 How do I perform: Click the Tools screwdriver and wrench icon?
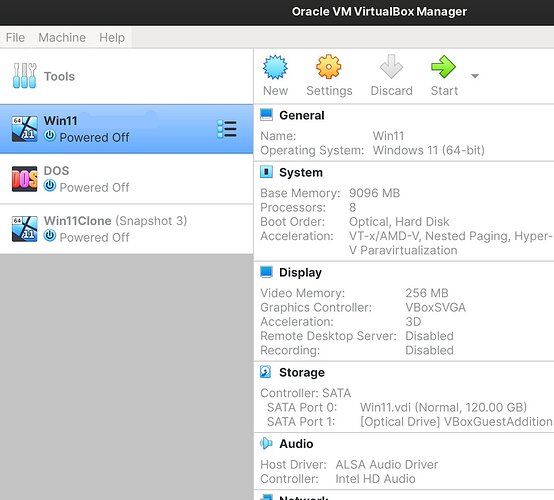(24, 76)
